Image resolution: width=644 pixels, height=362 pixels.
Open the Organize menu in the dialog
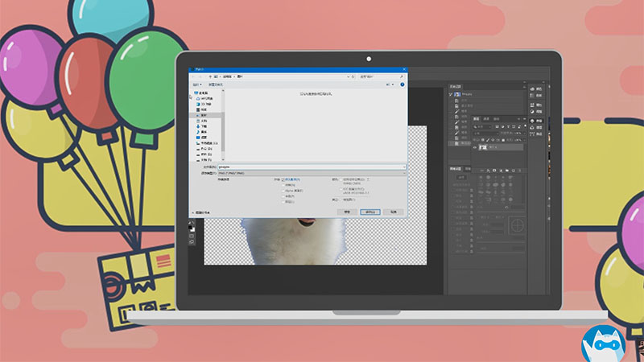click(x=196, y=83)
